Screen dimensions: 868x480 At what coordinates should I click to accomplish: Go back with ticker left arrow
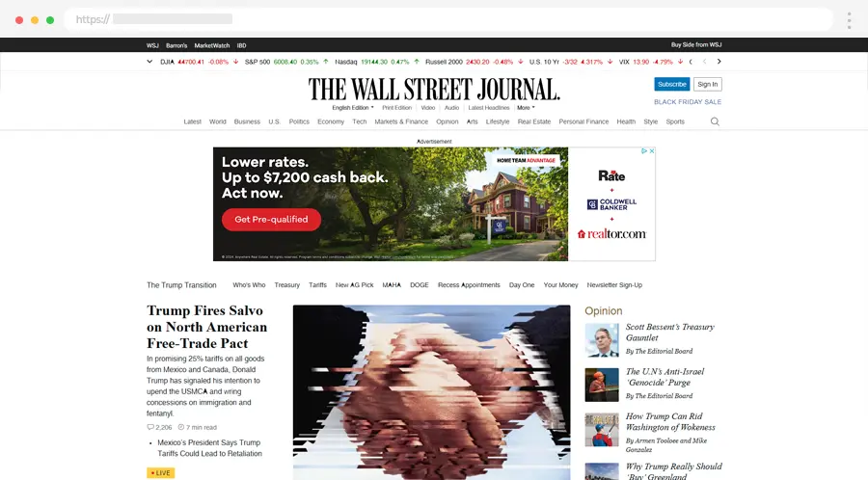pyautogui.click(x=705, y=62)
